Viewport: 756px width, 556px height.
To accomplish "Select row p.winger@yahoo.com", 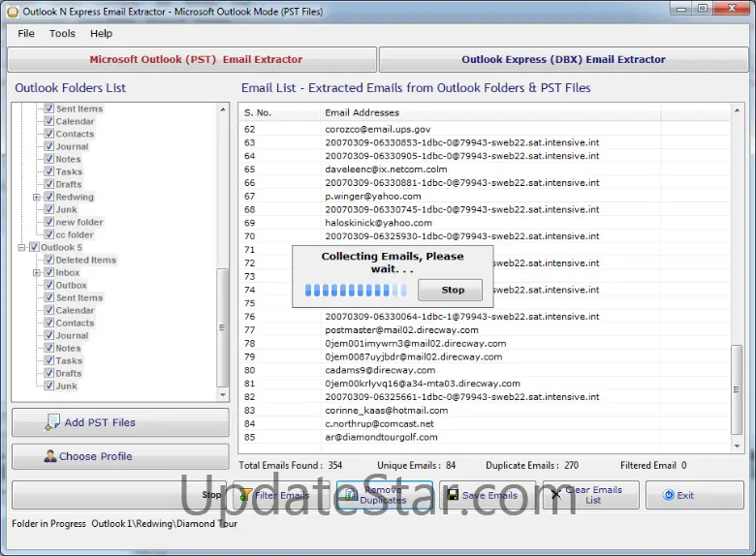I will 485,196.
